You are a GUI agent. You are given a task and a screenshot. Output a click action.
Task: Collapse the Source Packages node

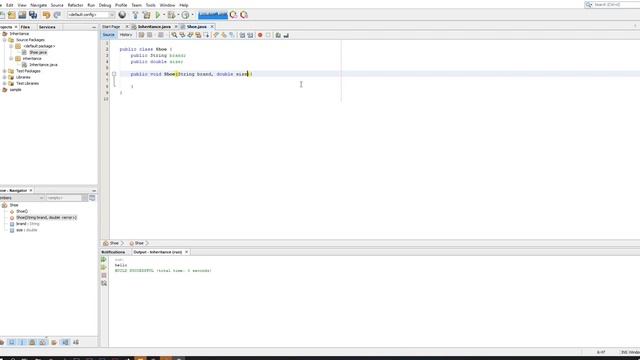(4, 40)
